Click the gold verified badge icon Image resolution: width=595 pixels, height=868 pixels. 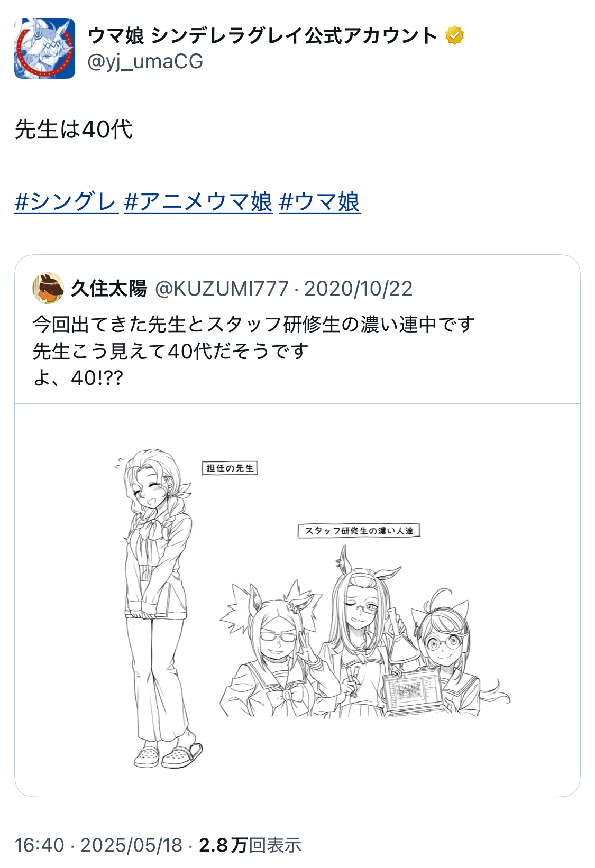click(x=454, y=36)
